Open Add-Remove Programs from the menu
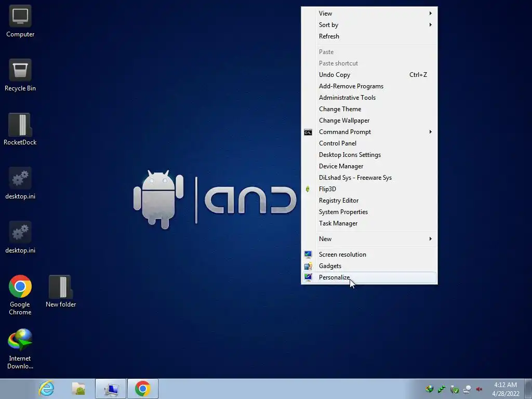The width and height of the screenshot is (532, 399). [x=369, y=86]
